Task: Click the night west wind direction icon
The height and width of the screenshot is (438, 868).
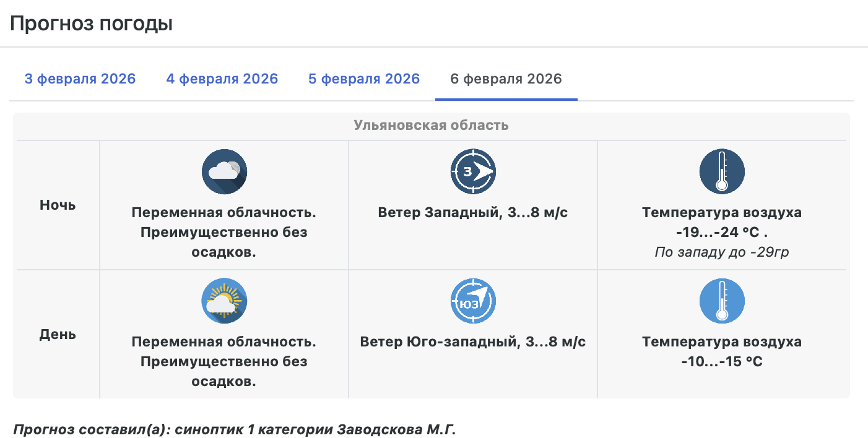Action: [473, 171]
